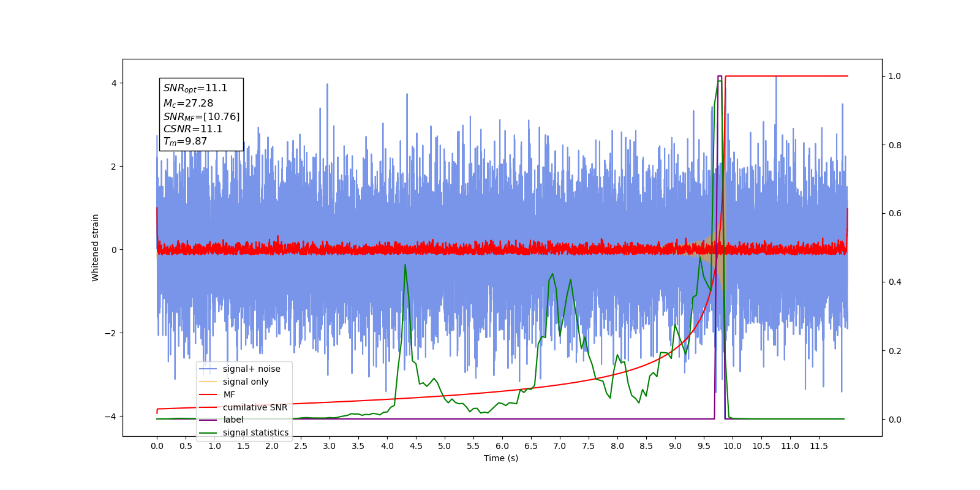The image size is (980, 490).
Task: Select the 1.5 tick label on the time axis
Action: (x=243, y=446)
